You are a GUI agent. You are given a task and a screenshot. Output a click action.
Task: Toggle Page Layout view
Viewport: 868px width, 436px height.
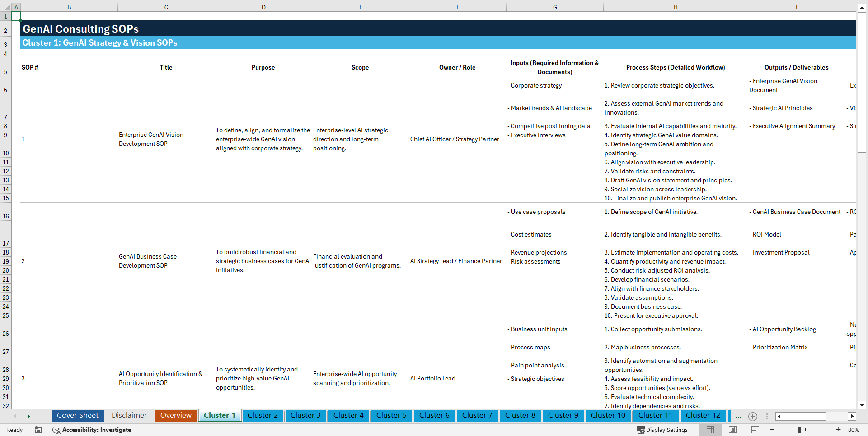pos(732,430)
